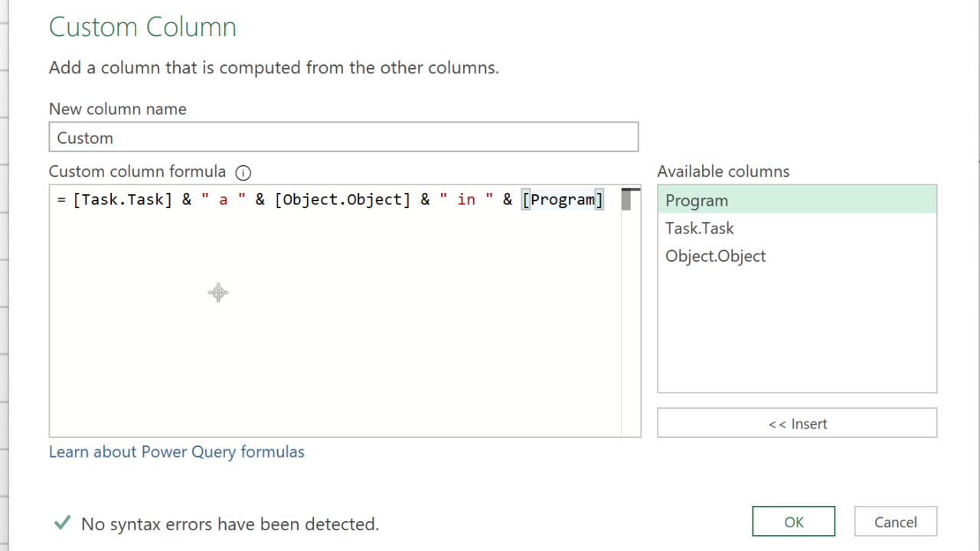Viewport: 980px width, 551px height.
Task: Click the " a " string in the formula
Action: click(223, 200)
